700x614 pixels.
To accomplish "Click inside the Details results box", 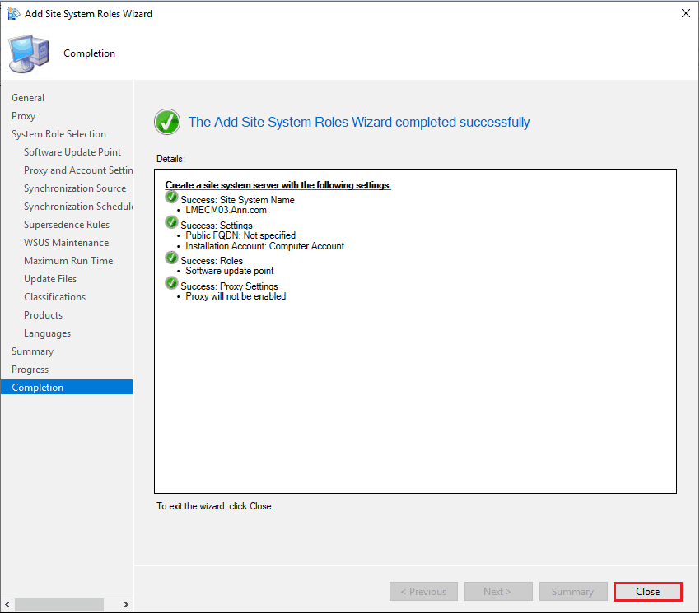I will (x=415, y=395).
